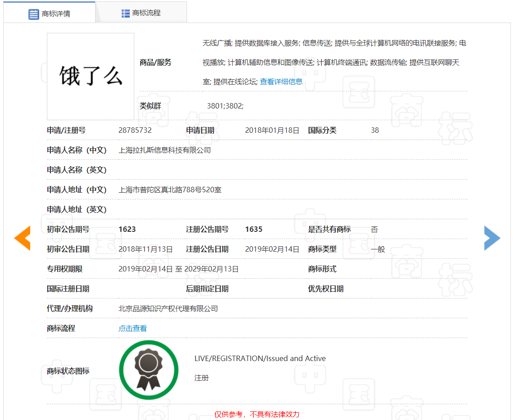
Task: Click 点击查看 link for trademark process
Action: coord(132,329)
